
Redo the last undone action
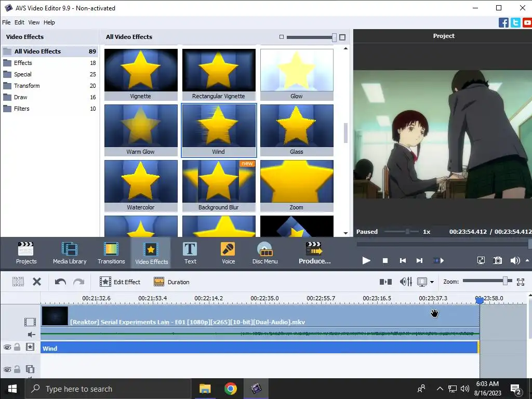pos(79,282)
